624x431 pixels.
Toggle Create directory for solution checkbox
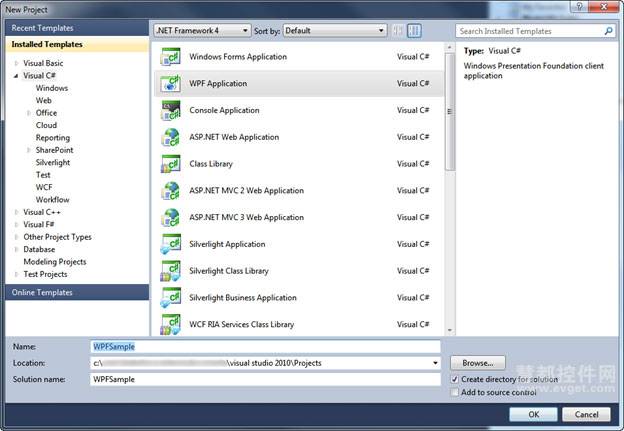pyautogui.click(x=454, y=379)
